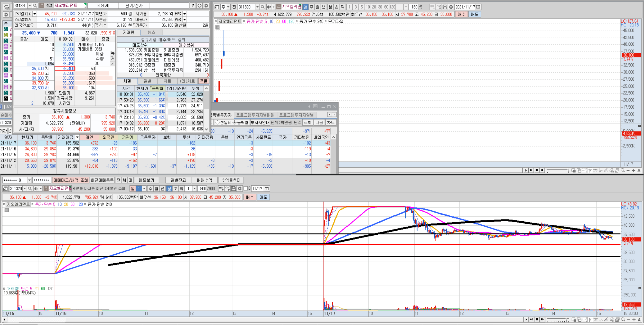Switch daily chart to 월 monthly period
This screenshot has height=325, width=644.
(x=318, y=7)
